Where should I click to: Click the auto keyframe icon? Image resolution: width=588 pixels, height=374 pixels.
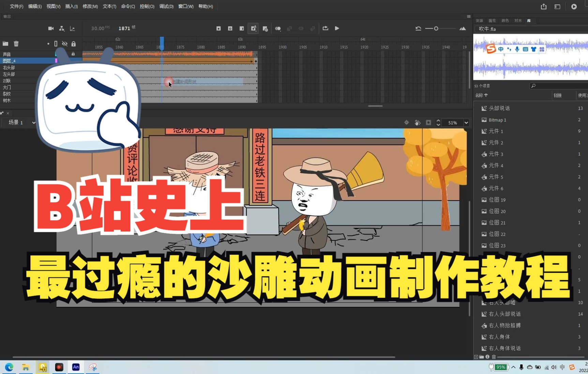click(253, 28)
